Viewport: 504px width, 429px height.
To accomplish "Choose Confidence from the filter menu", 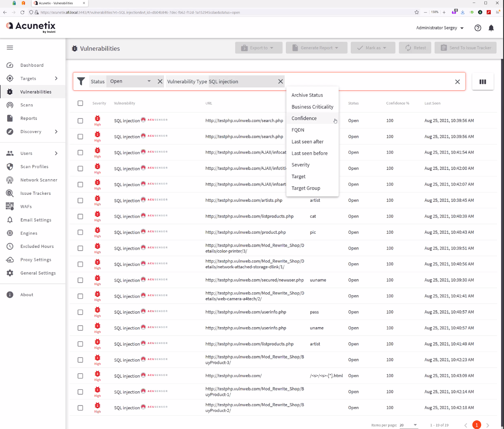I will pos(304,118).
